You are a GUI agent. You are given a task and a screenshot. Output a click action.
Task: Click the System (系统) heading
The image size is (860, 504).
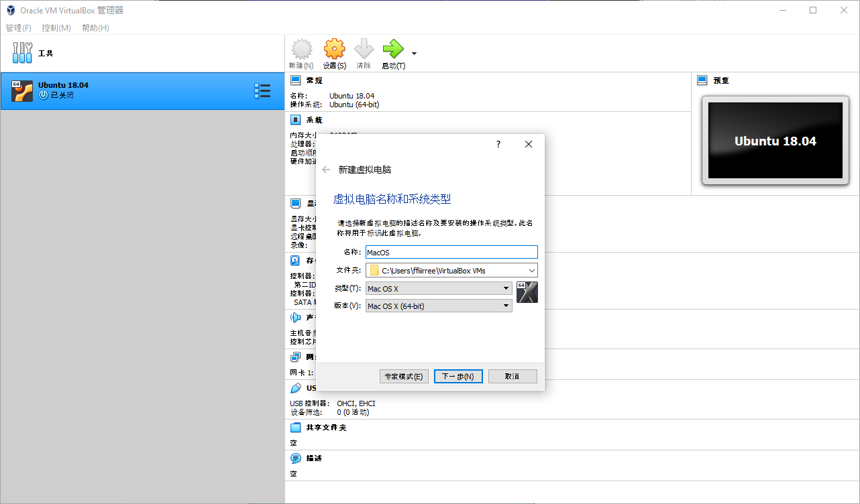(314, 120)
